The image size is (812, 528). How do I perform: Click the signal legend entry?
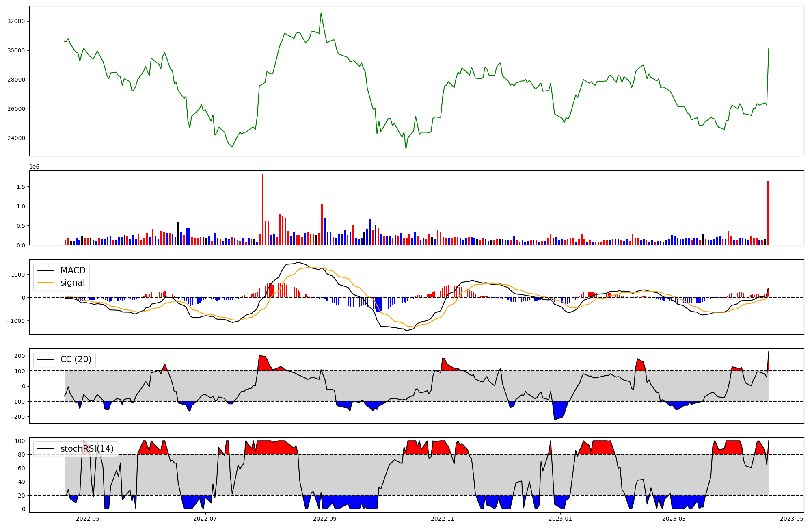point(73,283)
